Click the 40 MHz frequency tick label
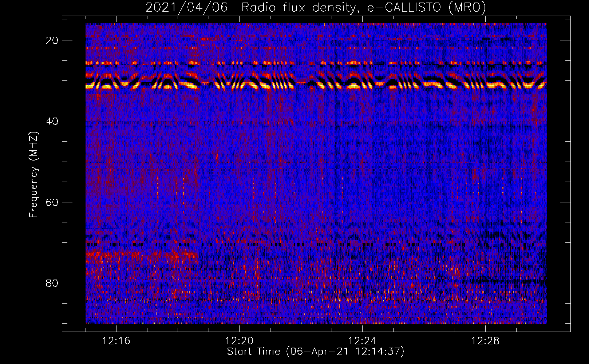Screen dimensions: 589x364 [x=52, y=121]
